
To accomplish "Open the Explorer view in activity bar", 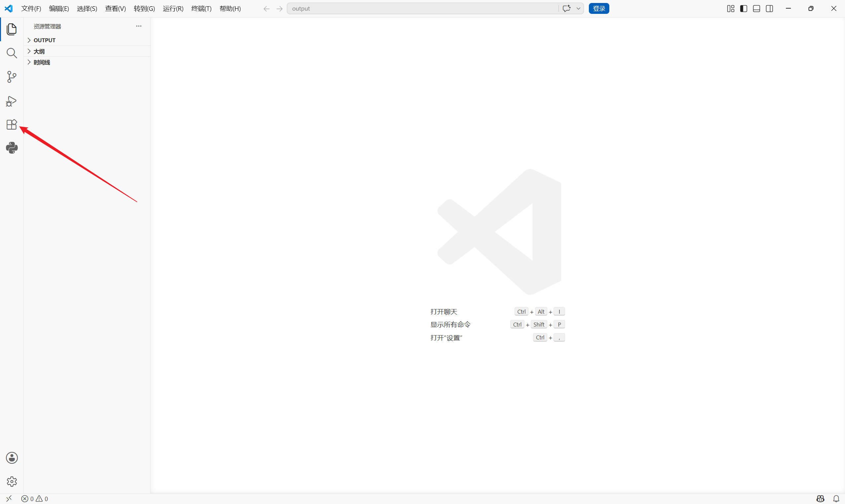I will [12, 29].
